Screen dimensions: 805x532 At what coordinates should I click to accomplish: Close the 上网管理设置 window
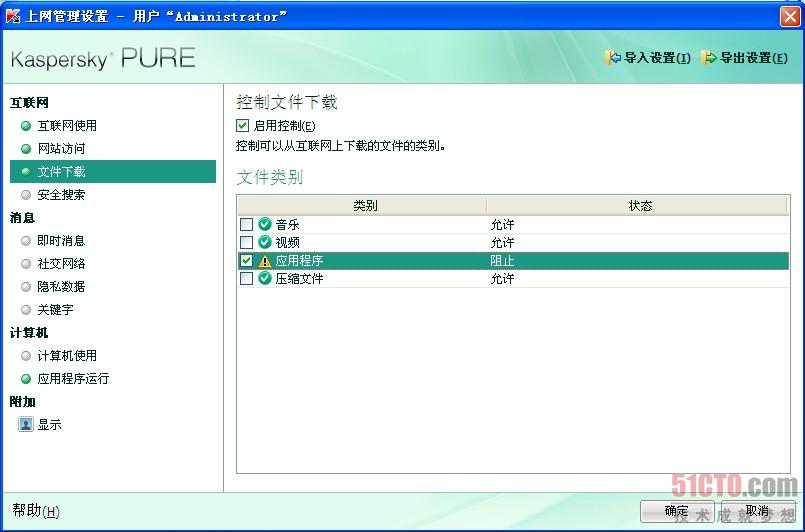pyautogui.click(x=790, y=16)
